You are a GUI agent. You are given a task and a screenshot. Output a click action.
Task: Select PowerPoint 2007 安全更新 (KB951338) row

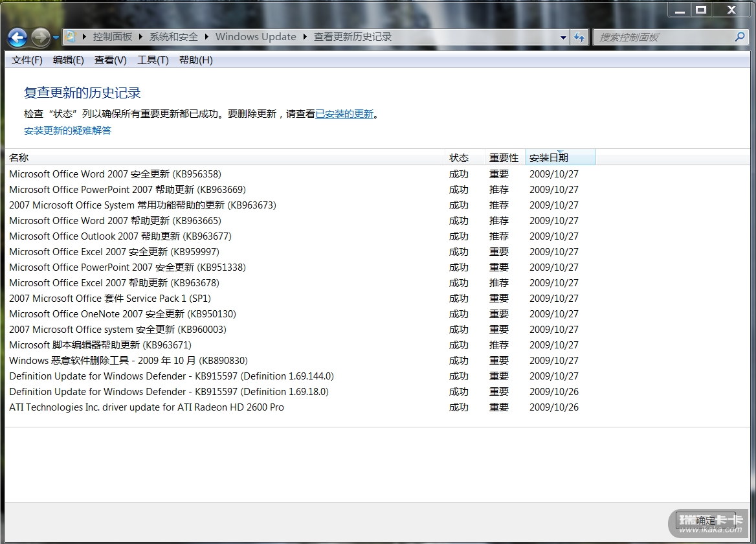(x=301, y=267)
